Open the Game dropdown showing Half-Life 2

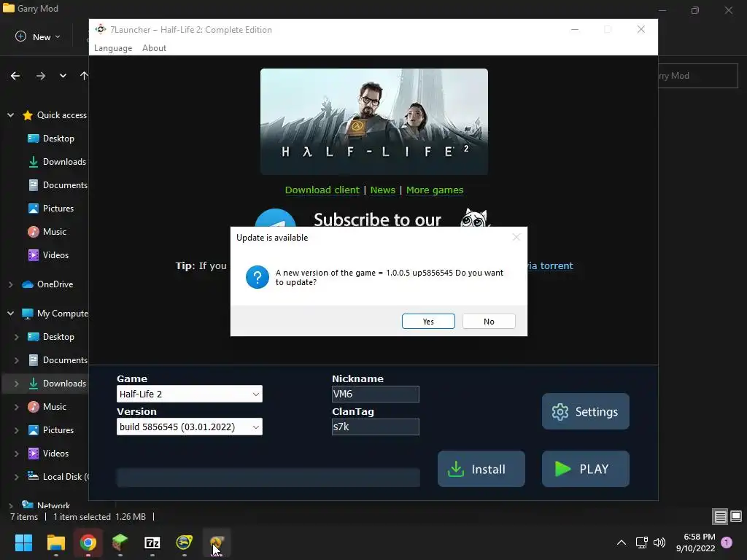(x=190, y=394)
